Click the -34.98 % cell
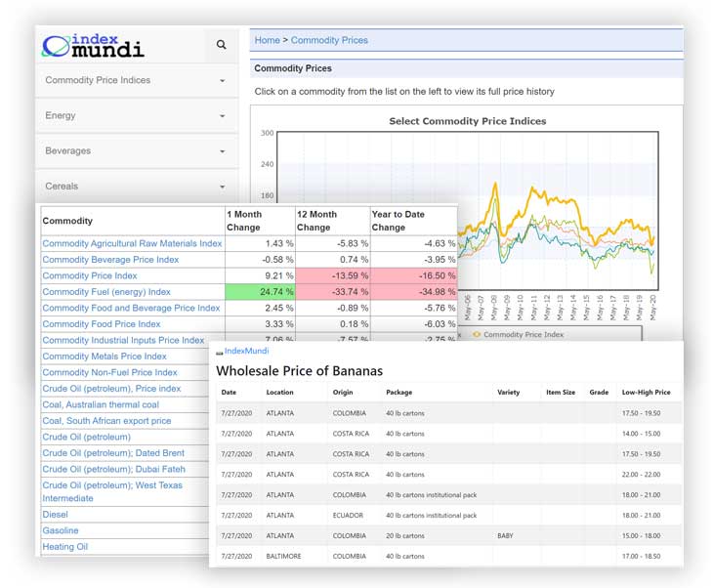This screenshot has height=588, width=713. pos(414,292)
